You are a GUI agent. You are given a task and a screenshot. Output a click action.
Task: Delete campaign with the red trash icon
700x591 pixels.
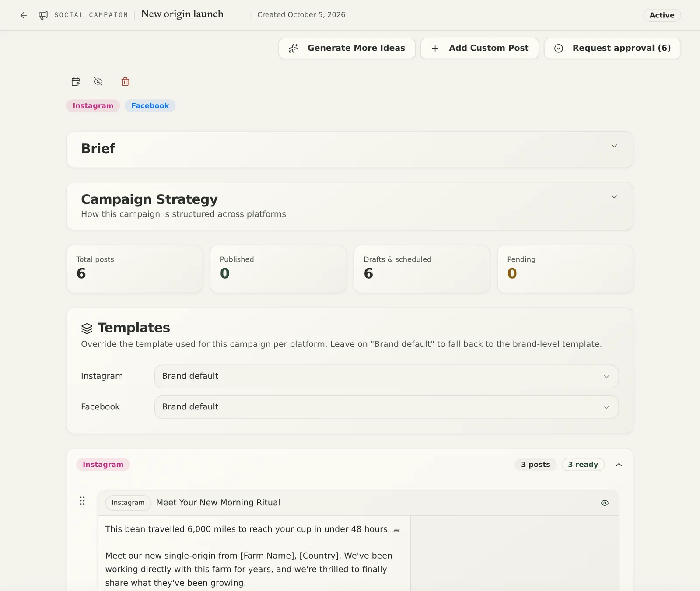[125, 82]
